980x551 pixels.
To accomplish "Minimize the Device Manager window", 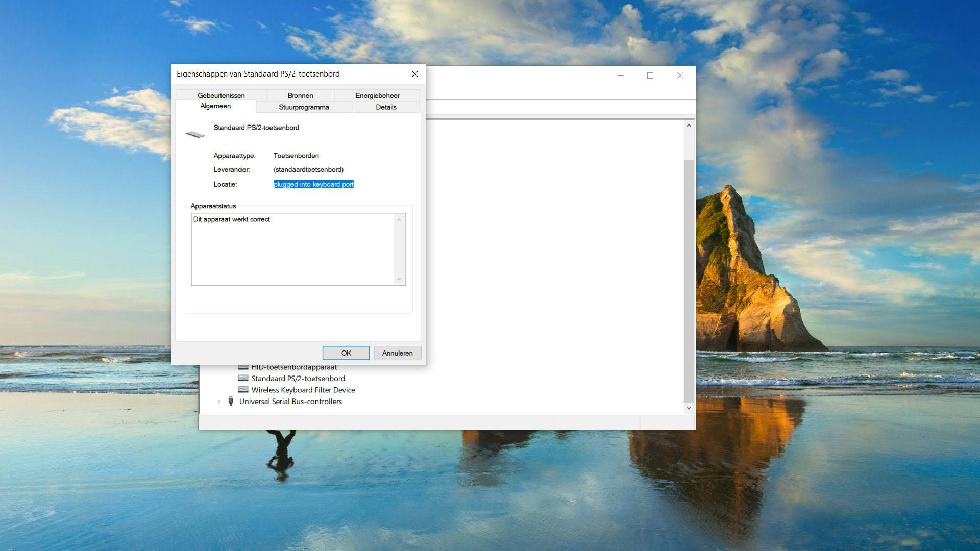I will click(621, 76).
